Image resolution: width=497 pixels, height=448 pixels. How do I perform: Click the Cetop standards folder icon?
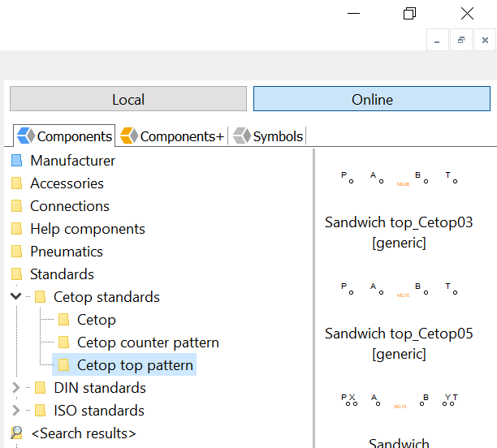(x=40, y=297)
